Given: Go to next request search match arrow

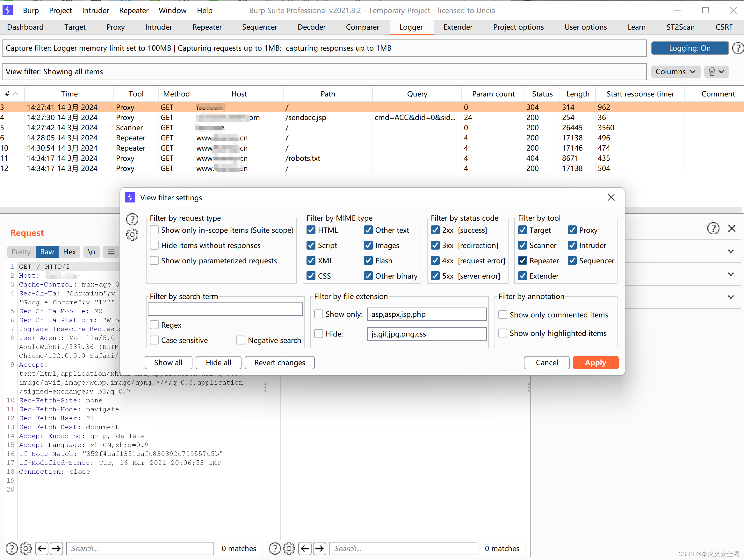Looking at the screenshot, I should pyautogui.click(x=56, y=548).
